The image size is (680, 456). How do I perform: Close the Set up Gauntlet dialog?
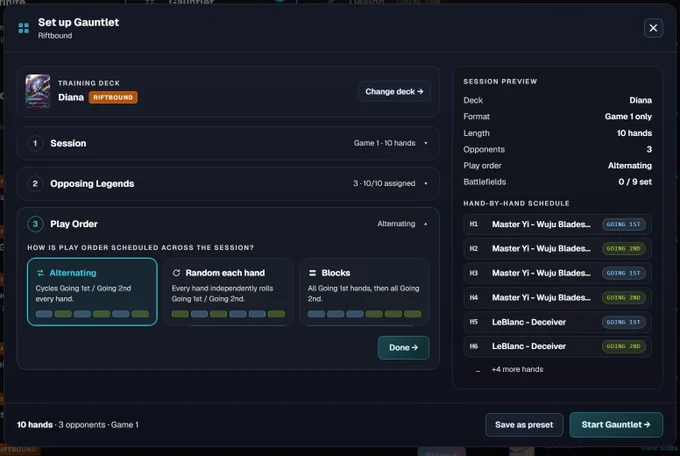653,28
